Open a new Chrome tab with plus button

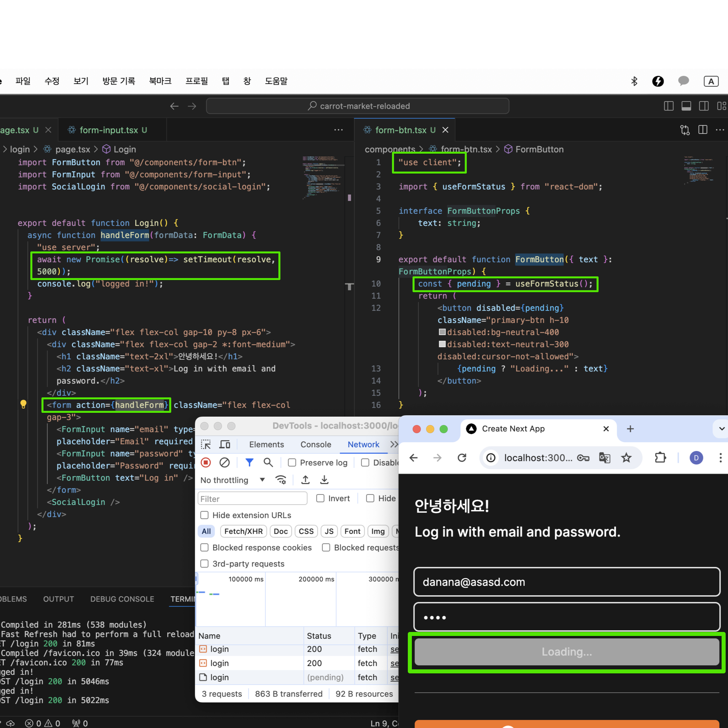point(630,429)
